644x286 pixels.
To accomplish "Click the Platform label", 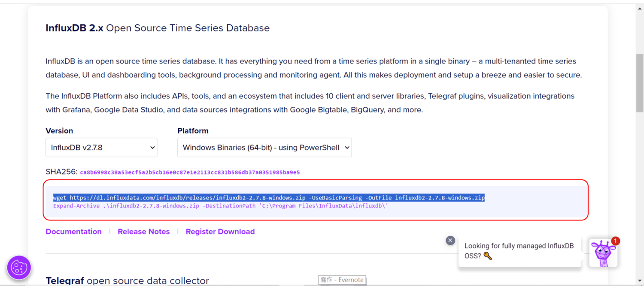I will click(193, 131).
